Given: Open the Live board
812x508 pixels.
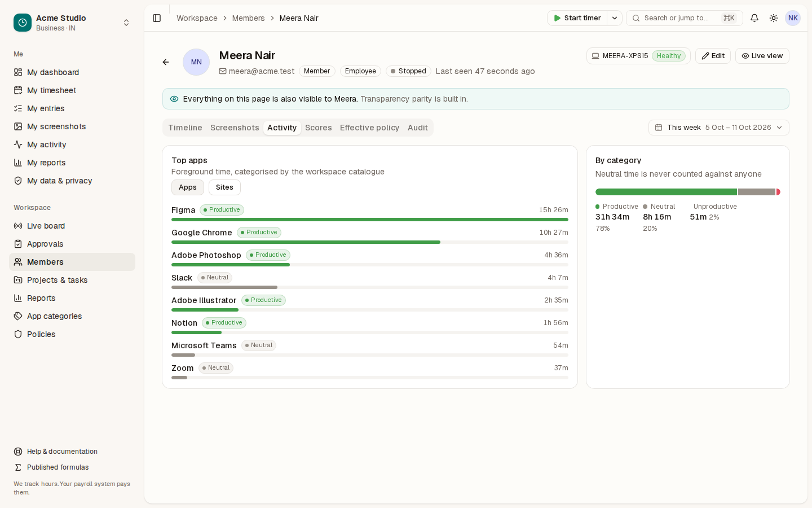Looking at the screenshot, I should 72,226.
